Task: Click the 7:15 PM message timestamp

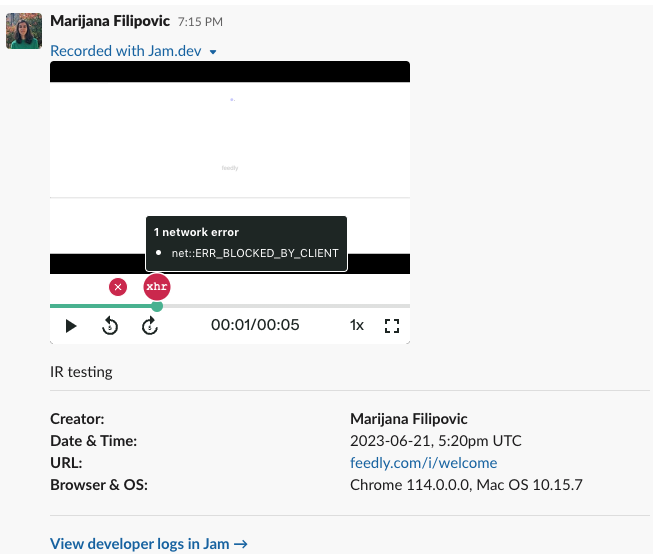Action: [200, 21]
